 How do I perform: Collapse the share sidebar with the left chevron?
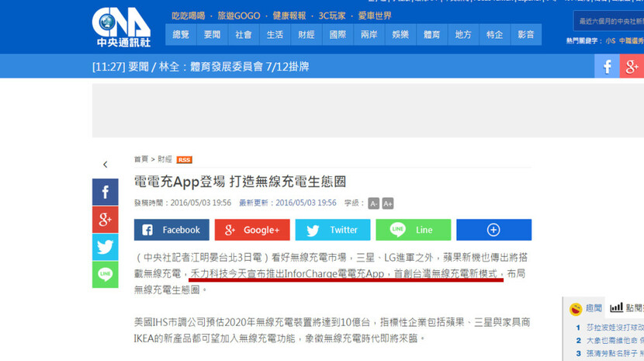[106, 165]
